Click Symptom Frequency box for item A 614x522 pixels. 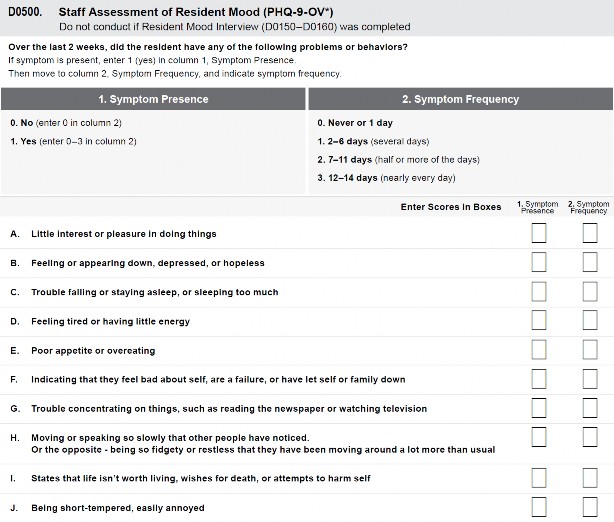[590, 233]
